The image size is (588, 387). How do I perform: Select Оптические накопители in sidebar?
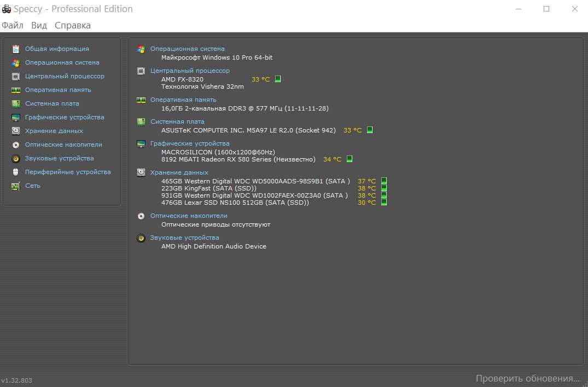[64, 145]
